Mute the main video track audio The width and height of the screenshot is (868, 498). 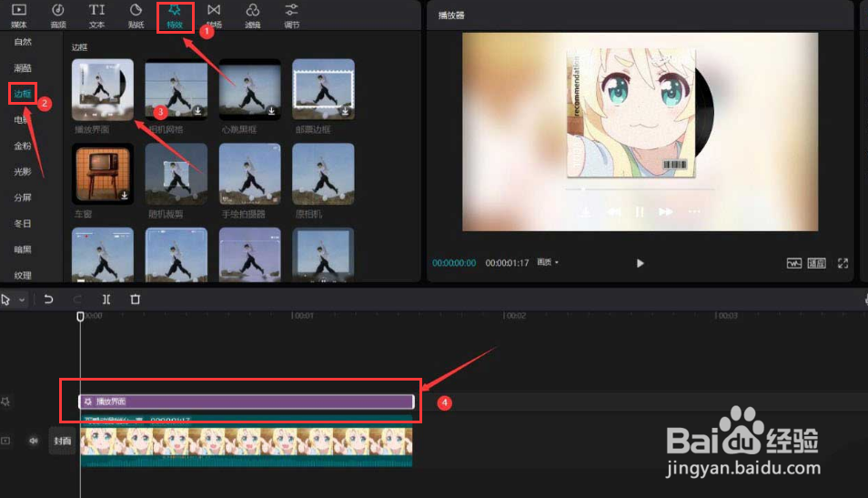pos(34,441)
